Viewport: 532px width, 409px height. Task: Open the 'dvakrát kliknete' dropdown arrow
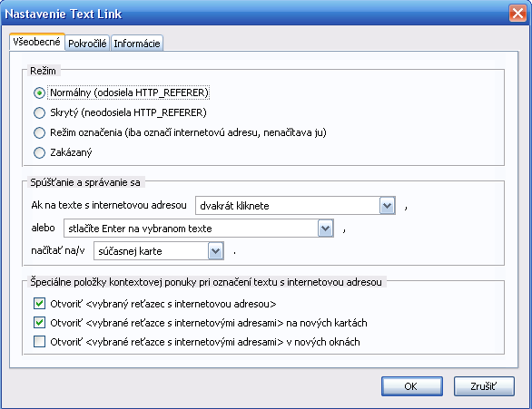tap(387, 205)
